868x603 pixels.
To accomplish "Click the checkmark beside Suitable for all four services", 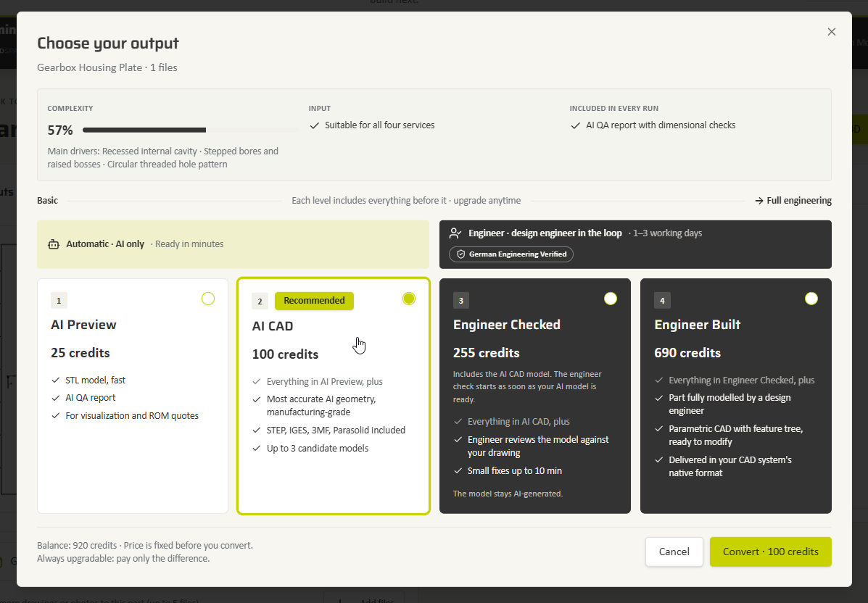I will 315,125.
